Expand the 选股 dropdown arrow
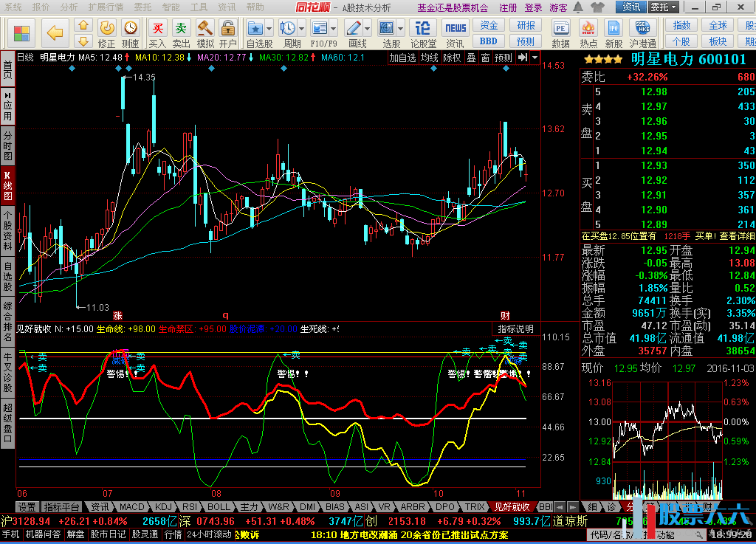756x544 pixels. pyautogui.click(x=400, y=29)
